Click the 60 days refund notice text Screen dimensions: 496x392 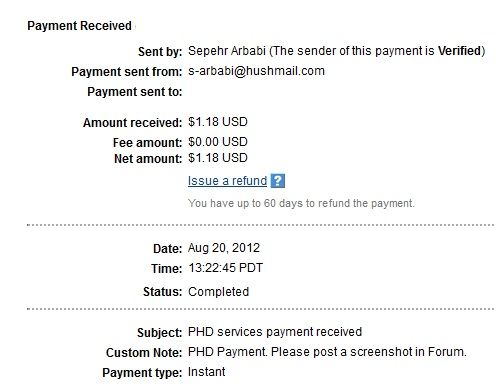[x=301, y=203]
